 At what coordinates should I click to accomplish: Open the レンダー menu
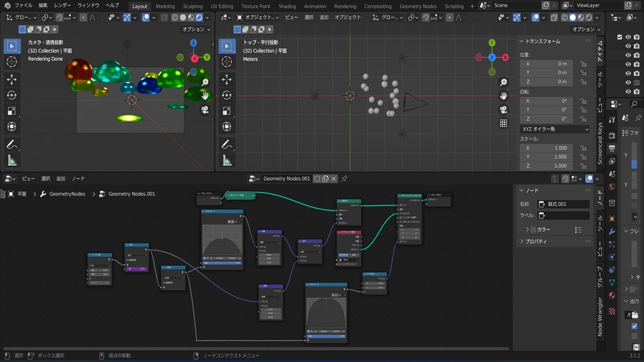point(62,6)
